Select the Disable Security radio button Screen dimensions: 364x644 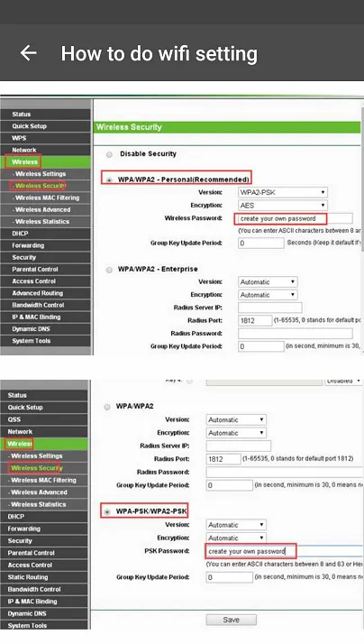coord(109,154)
